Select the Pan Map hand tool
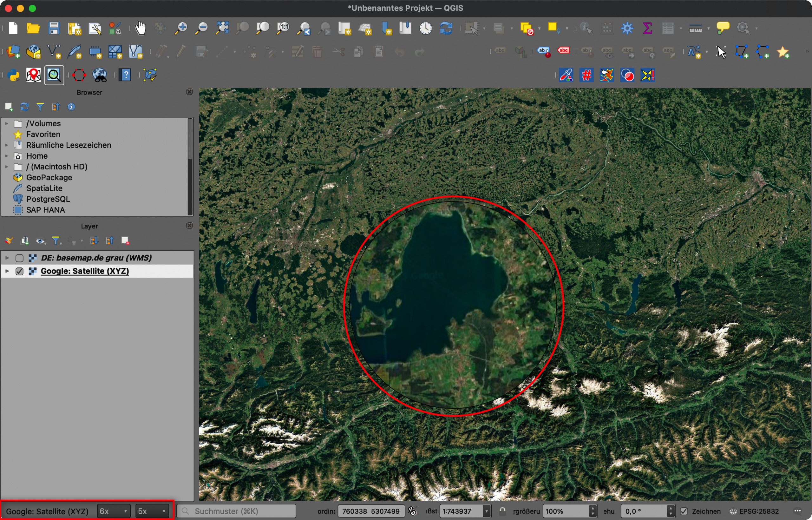 pyautogui.click(x=141, y=28)
